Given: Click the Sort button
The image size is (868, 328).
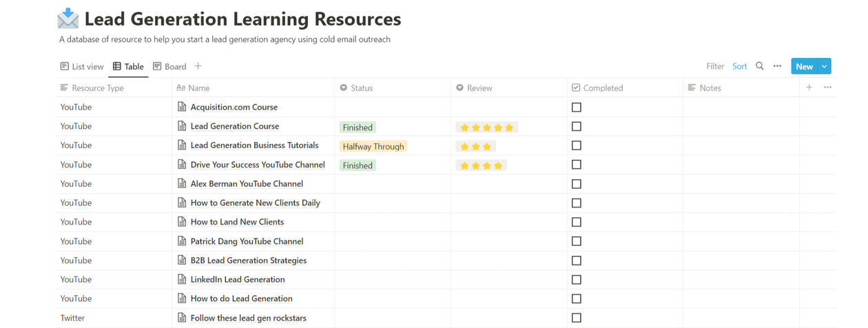Looking at the screenshot, I should 740,67.
